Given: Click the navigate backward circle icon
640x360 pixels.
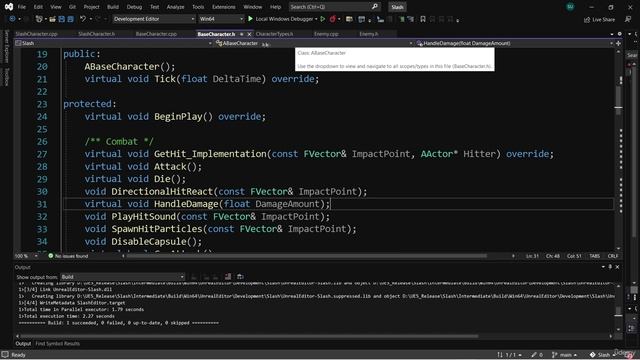Looking at the screenshot, I should [x=12, y=19].
